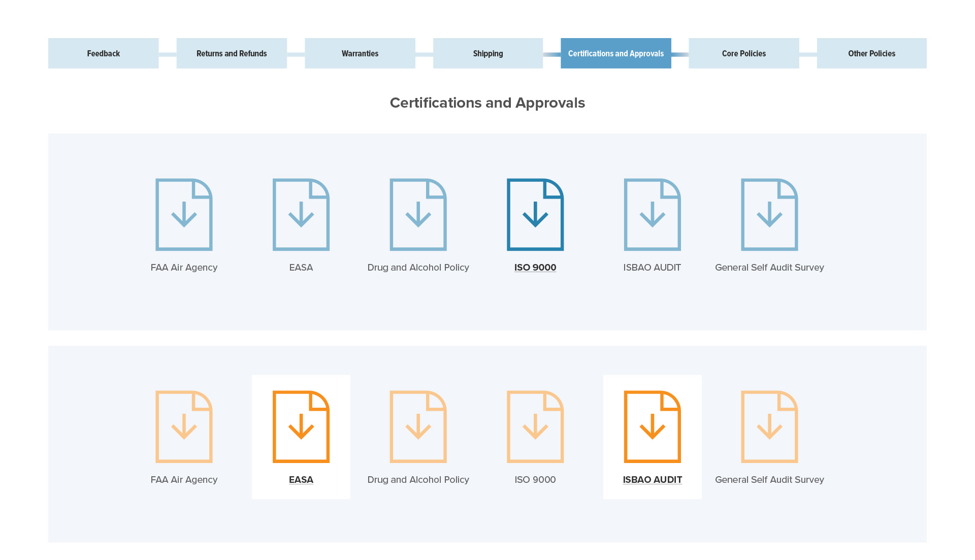Screen dimensions: 975x560
Task: Download highlighted orange ISBAO AUDIT icon
Action: [x=652, y=426]
